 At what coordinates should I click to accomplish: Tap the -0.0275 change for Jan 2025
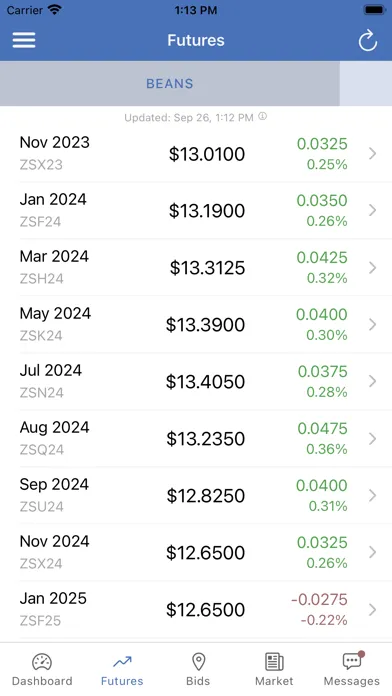pos(319,599)
